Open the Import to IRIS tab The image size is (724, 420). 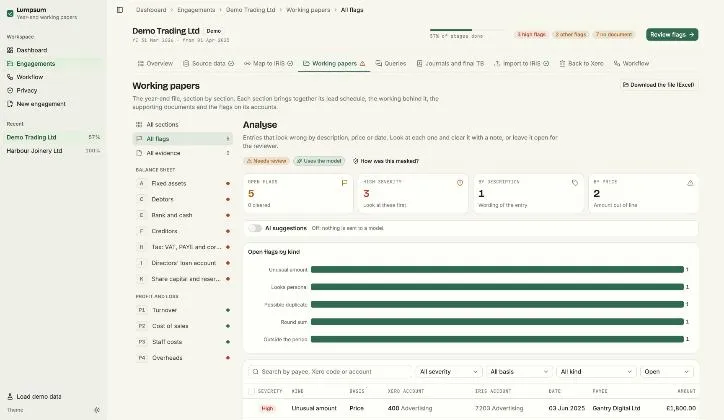click(521, 64)
